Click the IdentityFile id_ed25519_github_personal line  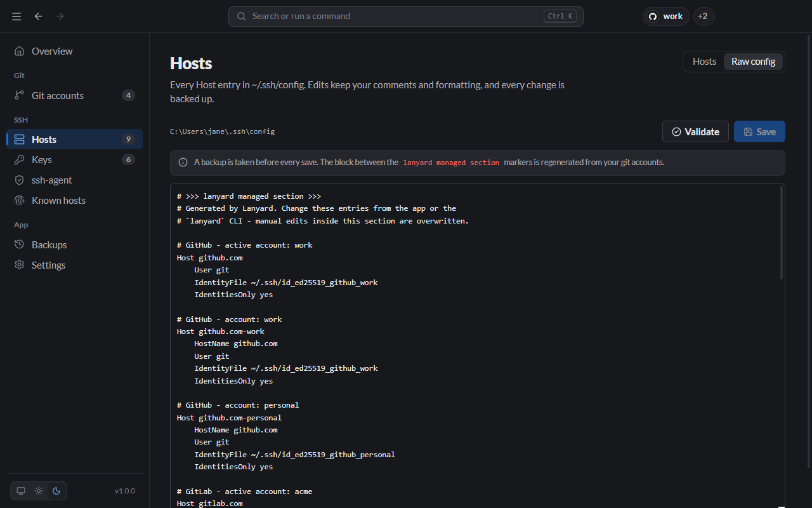point(294,455)
